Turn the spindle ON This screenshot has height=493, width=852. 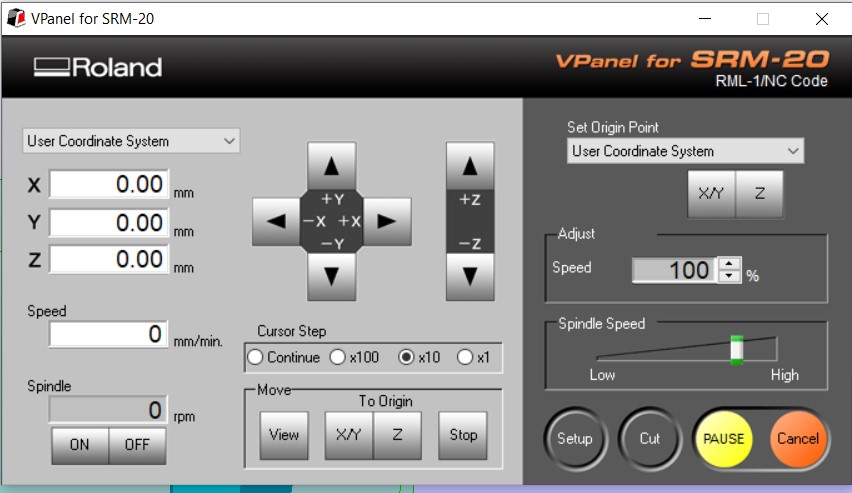pyautogui.click(x=80, y=445)
